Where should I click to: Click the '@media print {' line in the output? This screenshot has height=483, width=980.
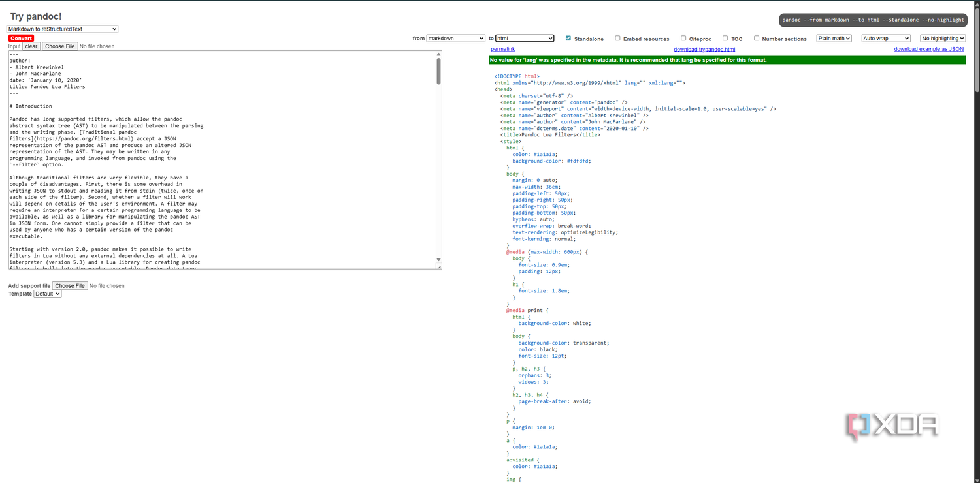point(528,311)
